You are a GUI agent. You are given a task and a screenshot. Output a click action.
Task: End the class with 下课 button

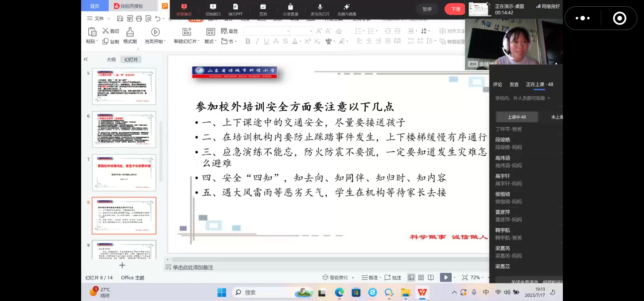[x=456, y=9]
